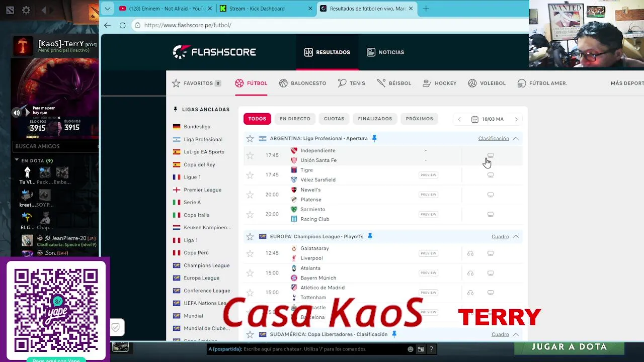Screen dimensions: 644x362
Task: Collapse the Champions League Playoffs section
Action: click(x=516, y=236)
